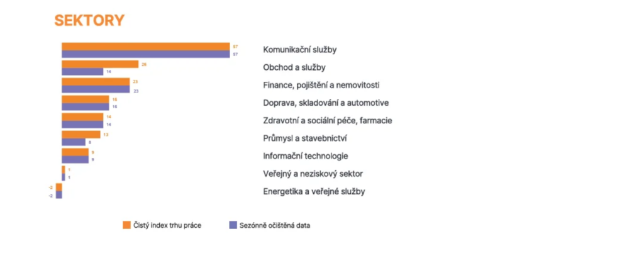Click the purple Sezónně očištěná data legend swatch
The image size is (644, 258).
pos(233,225)
